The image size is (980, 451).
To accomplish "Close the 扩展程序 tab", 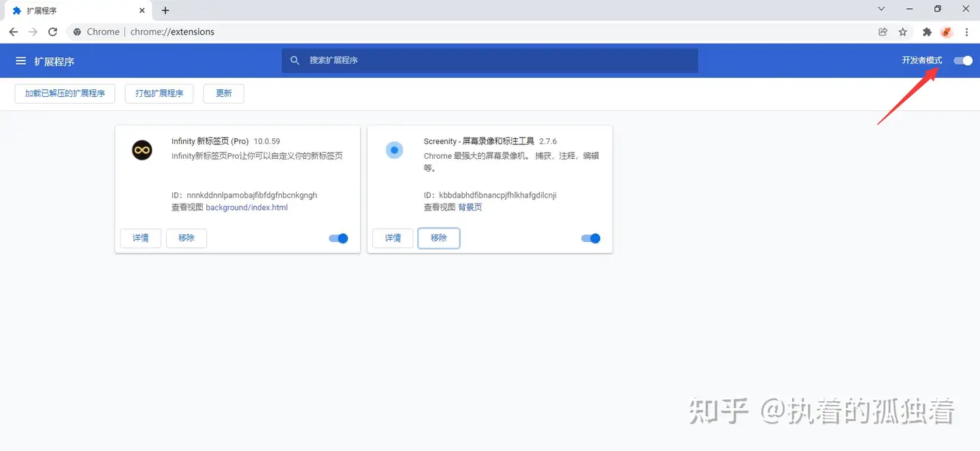I will [x=142, y=10].
